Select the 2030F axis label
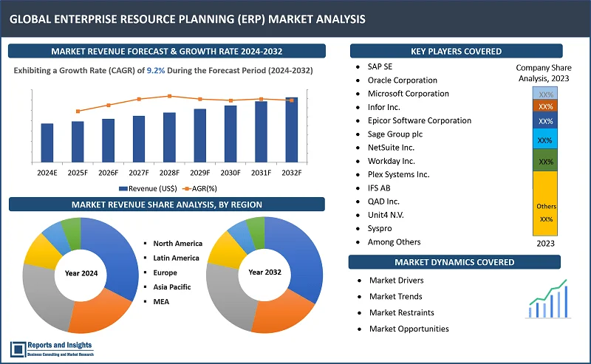This screenshot has width=591, height=364. pyautogui.click(x=230, y=173)
